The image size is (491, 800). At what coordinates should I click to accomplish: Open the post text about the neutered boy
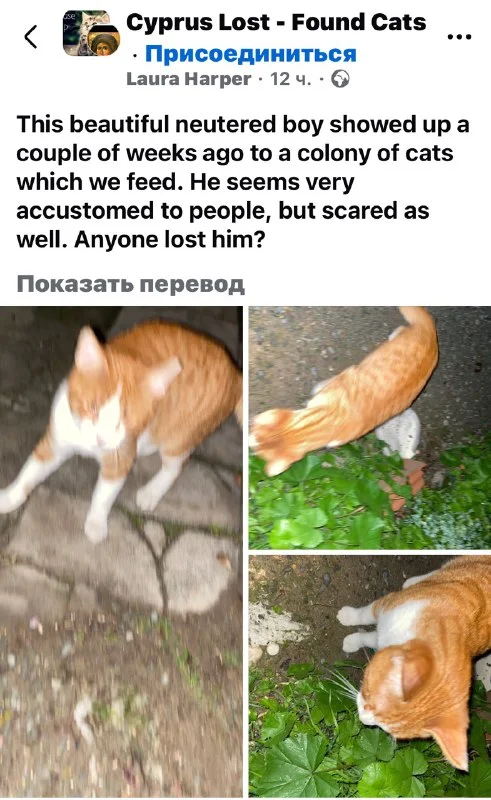pos(243,182)
